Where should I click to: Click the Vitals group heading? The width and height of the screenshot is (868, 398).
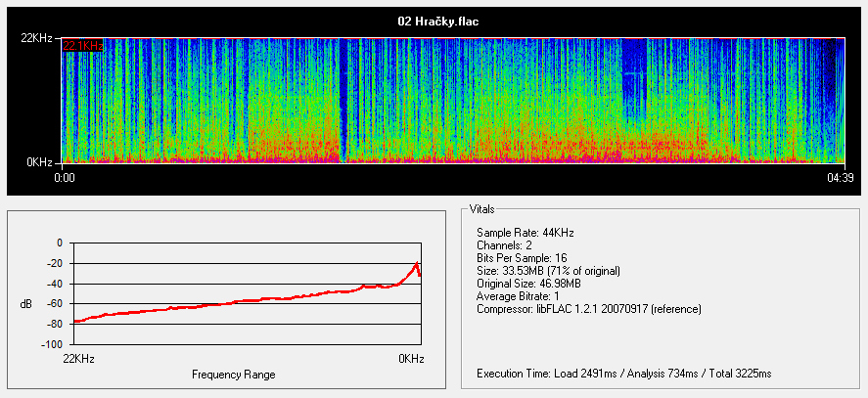pyautogui.click(x=481, y=209)
